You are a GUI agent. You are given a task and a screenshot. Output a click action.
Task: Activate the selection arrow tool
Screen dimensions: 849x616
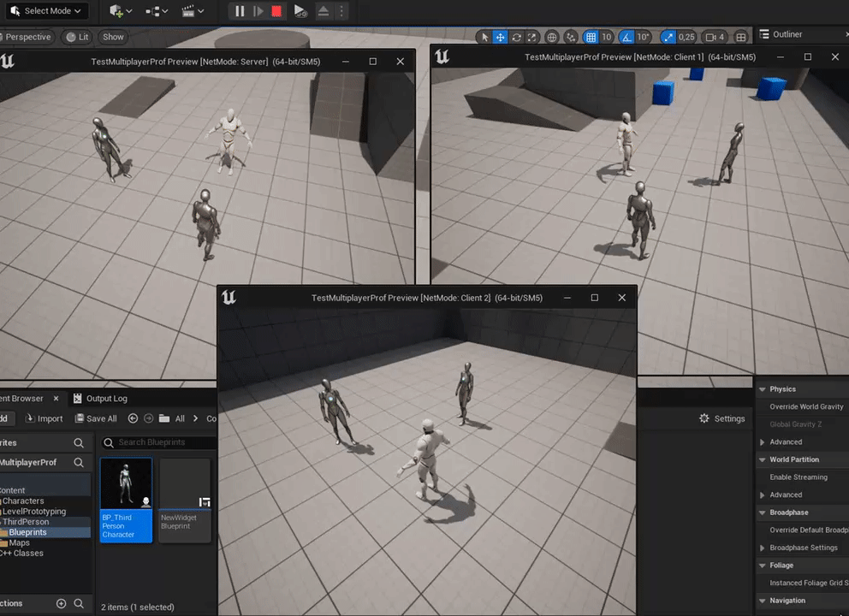(x=485, y=36)
